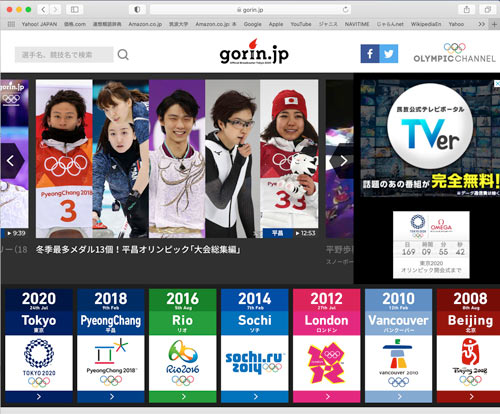Show the tab overview
500x414 pixels.
coord(488,10)
